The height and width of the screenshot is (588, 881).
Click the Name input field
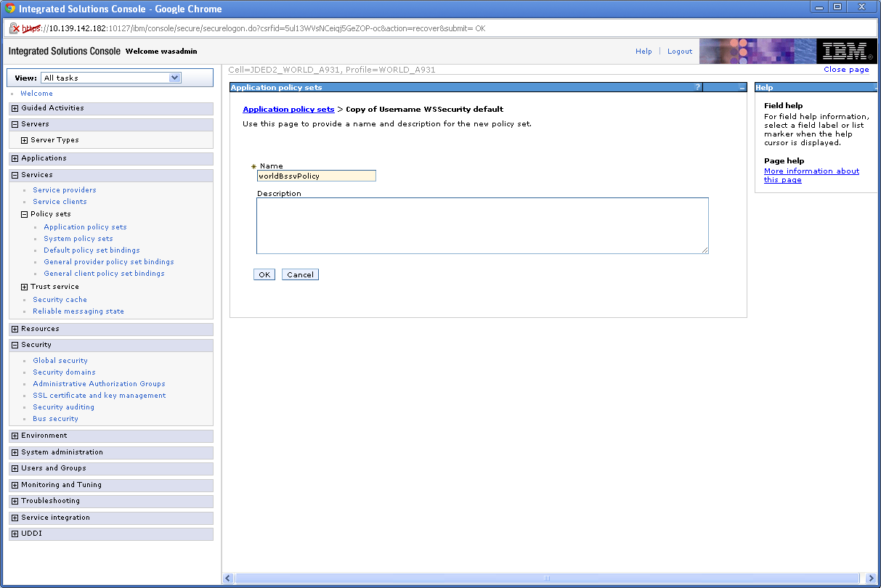coord(316,176)
